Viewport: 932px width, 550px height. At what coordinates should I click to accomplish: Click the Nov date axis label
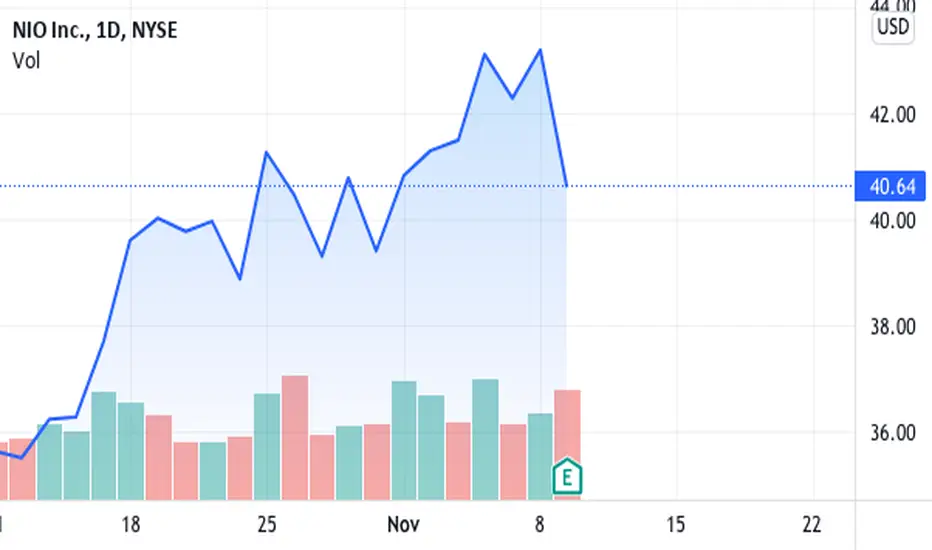(404, 524)
